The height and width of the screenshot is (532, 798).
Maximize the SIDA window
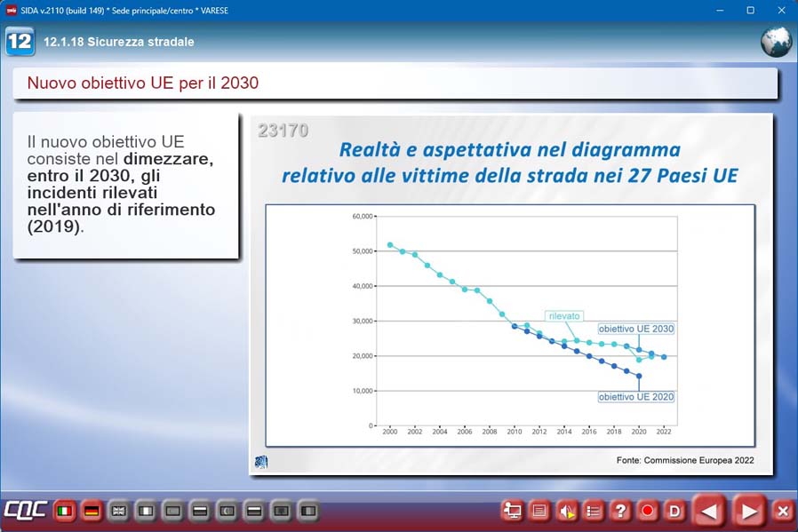(x=750, y=10)
